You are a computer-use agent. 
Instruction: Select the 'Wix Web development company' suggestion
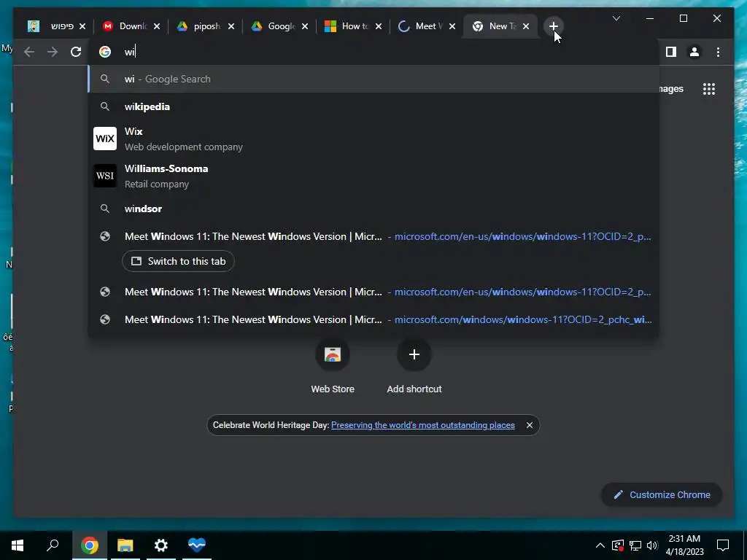point(373,139)
